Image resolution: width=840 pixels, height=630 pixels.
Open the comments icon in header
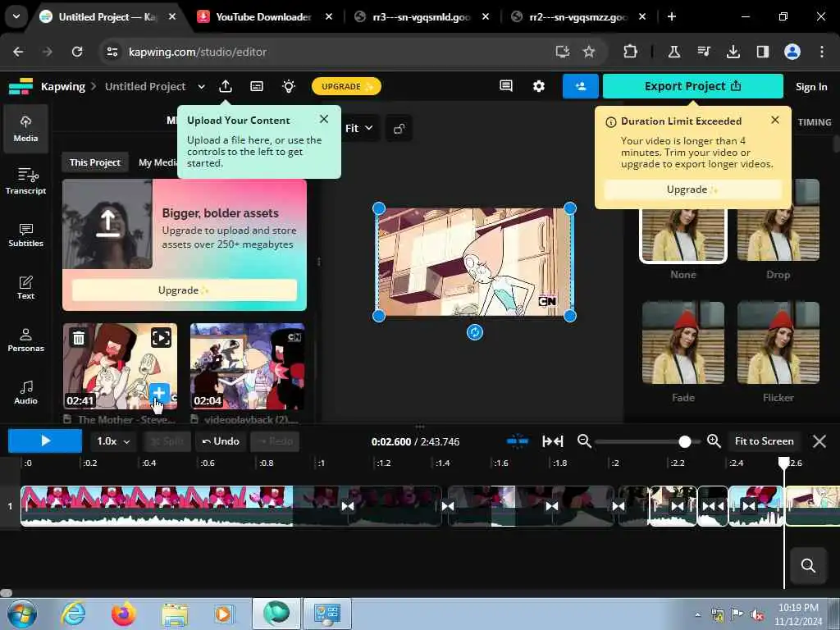(x=505, y=86)
